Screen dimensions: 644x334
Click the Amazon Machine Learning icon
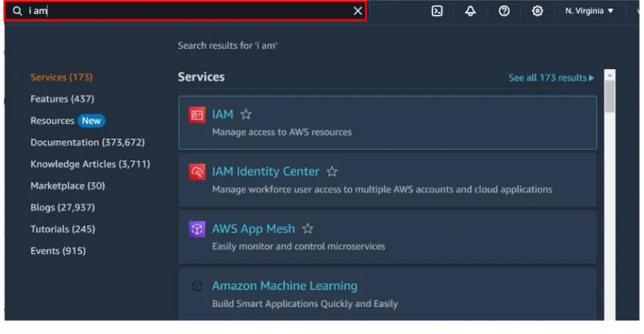(x=196, y=286)
